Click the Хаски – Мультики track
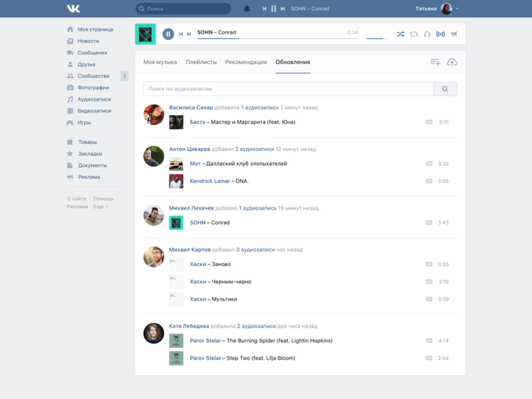 pos(214,299)
